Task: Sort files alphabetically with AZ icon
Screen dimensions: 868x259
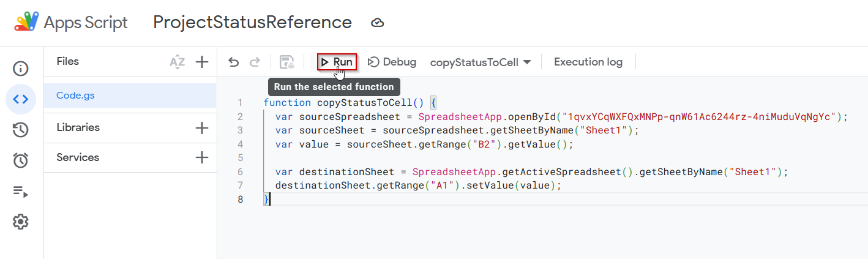Action: coord(177,62)
